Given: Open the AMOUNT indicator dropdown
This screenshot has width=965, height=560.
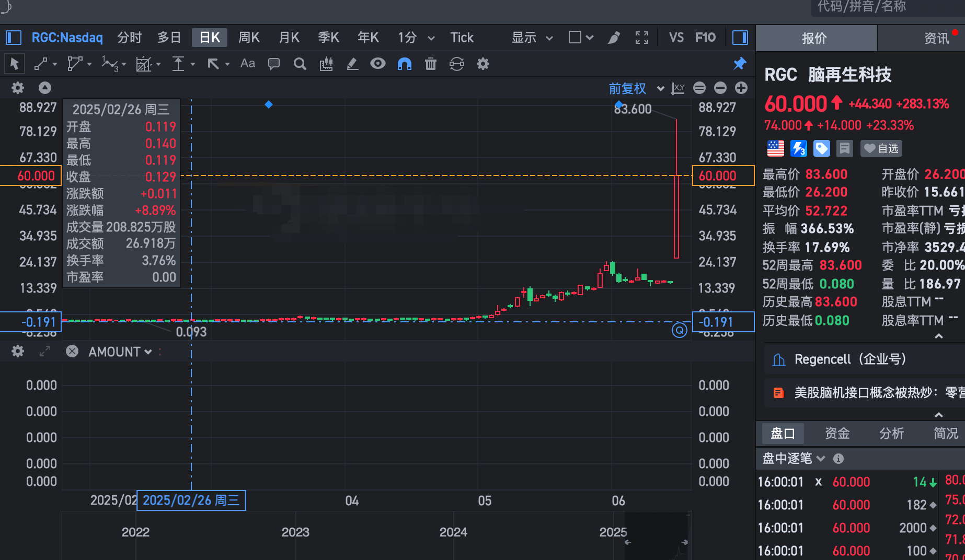Looking at the screenshot, I should click(148, 352).
